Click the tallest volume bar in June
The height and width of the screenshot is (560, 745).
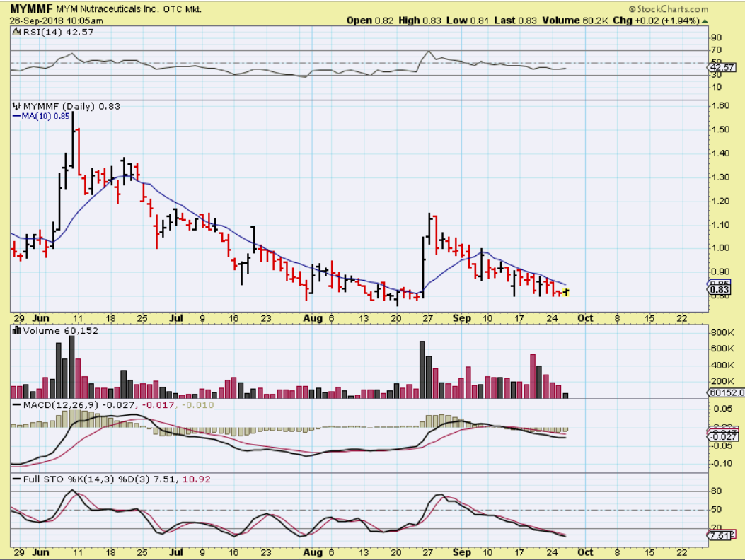coord(71,368)
